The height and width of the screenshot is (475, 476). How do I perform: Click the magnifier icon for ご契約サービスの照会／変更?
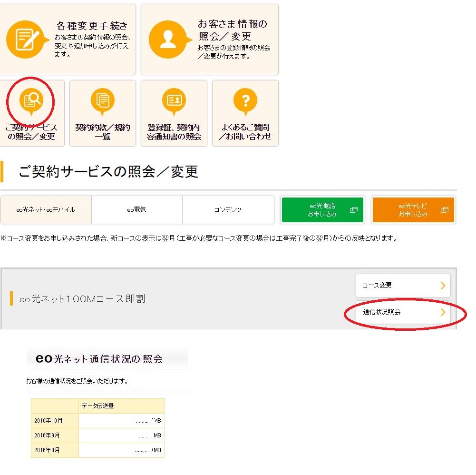pos(31,100)
